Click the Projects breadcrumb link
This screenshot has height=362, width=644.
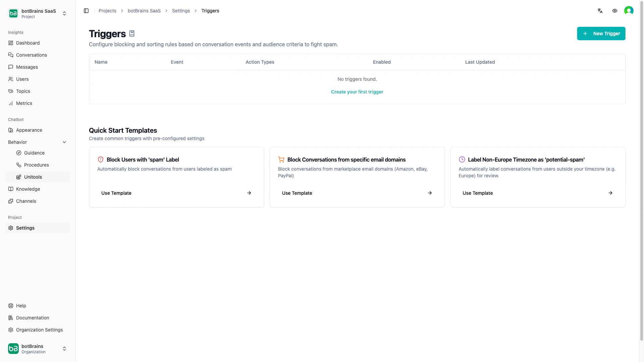[x=107, y=10]
